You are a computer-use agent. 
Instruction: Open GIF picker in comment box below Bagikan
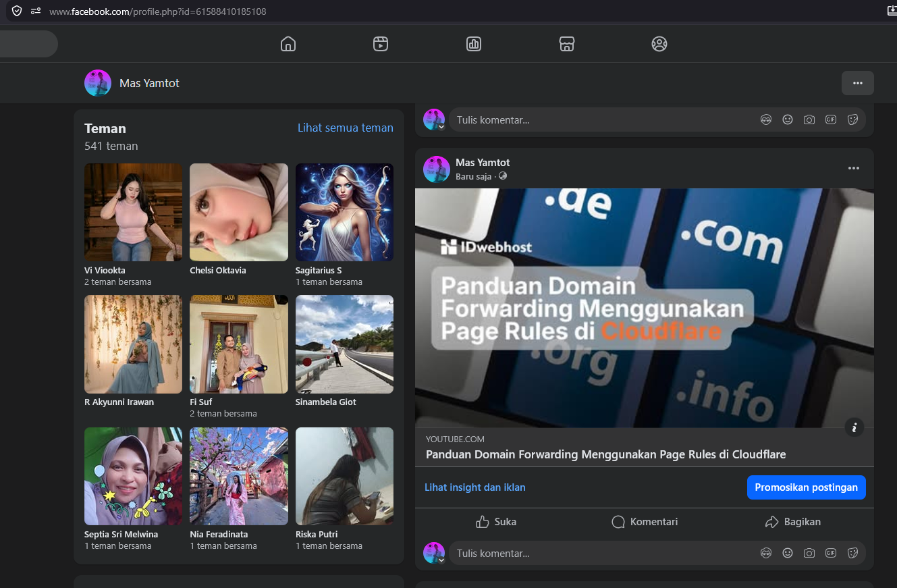(831, 554)
